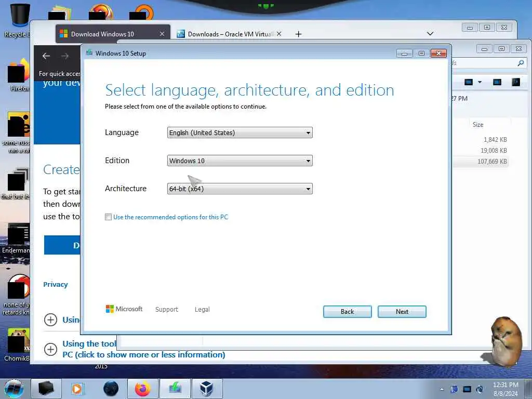Enable Use the recommended options checkbox
The width and height of the screenshot is (532, 399).
point(108,217)
